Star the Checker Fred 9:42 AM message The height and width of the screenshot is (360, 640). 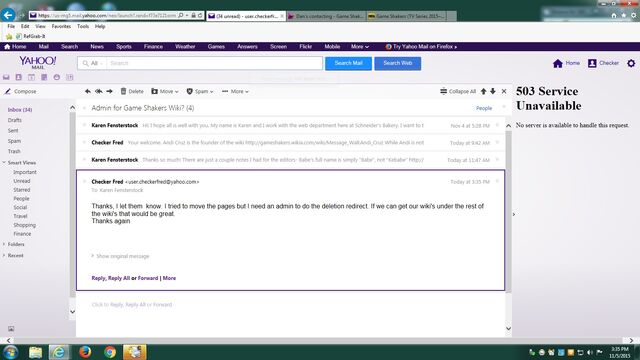497,142
